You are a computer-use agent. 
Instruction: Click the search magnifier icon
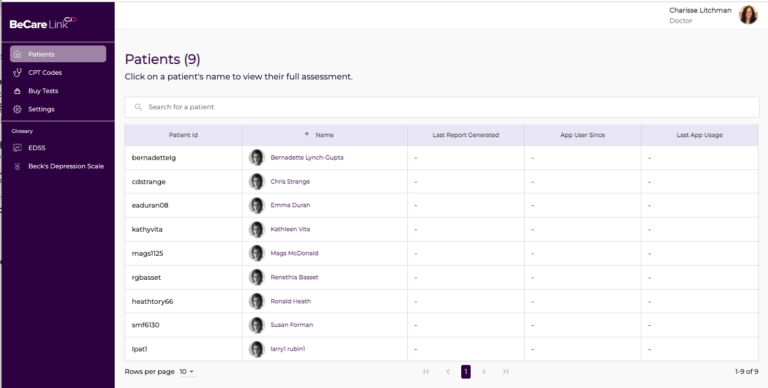coord(138,107)
